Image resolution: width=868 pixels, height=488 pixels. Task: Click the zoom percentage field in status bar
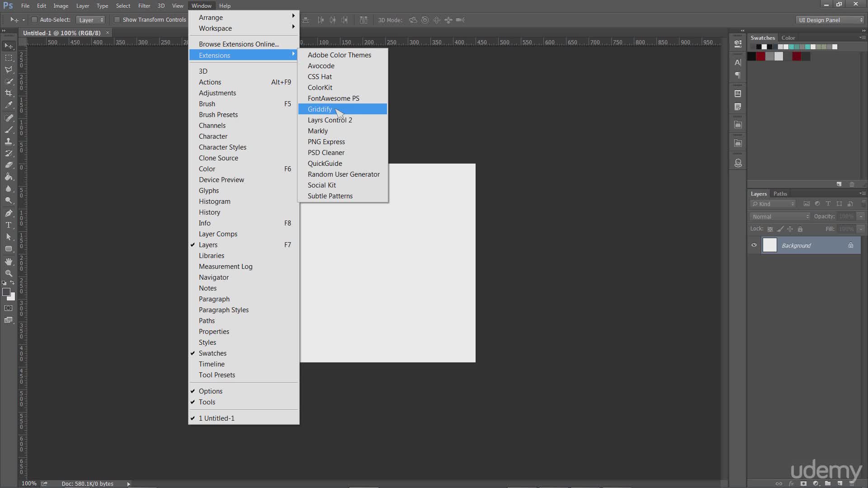click(x=29, y=483)
